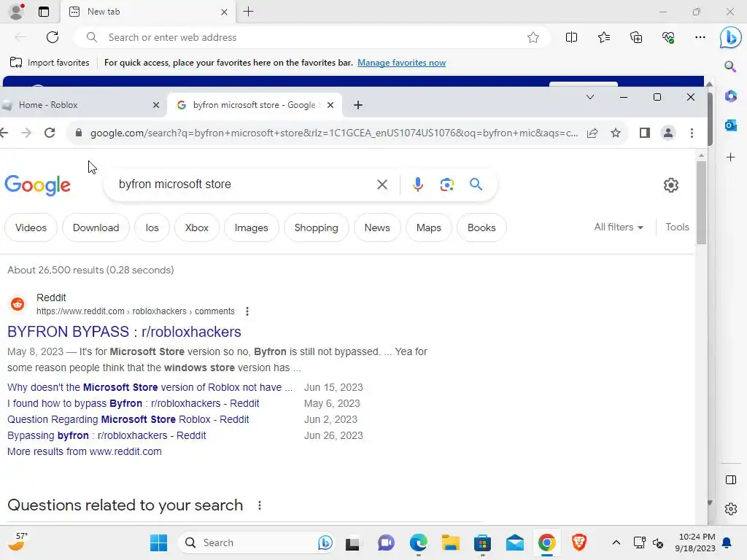747x560 pixels.
Task: Select the Download filter chip
Action: pos(96,227)
